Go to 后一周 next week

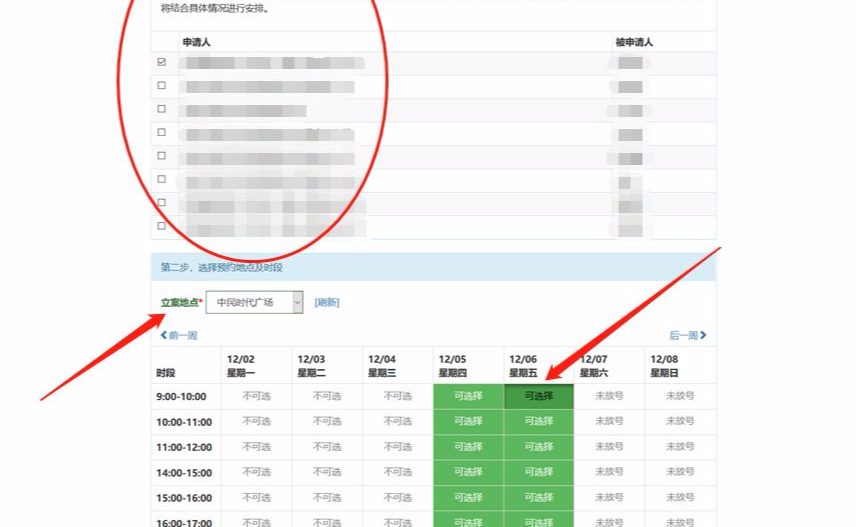684,336
